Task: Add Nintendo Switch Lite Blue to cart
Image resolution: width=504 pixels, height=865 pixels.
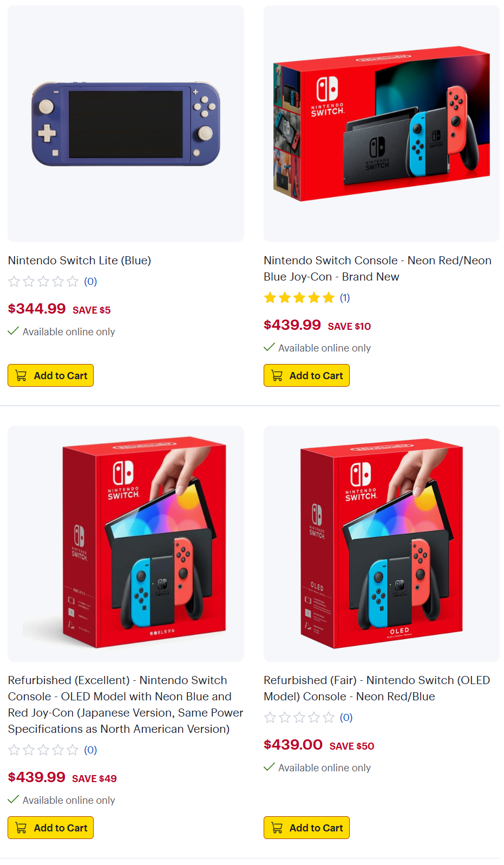Action: tap(50, 375)
